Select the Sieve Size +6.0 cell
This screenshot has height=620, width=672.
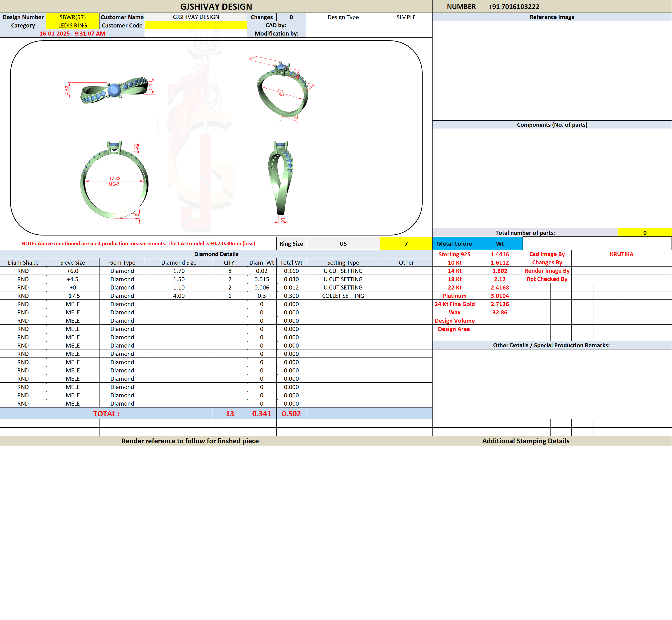[x=72, y=271]
